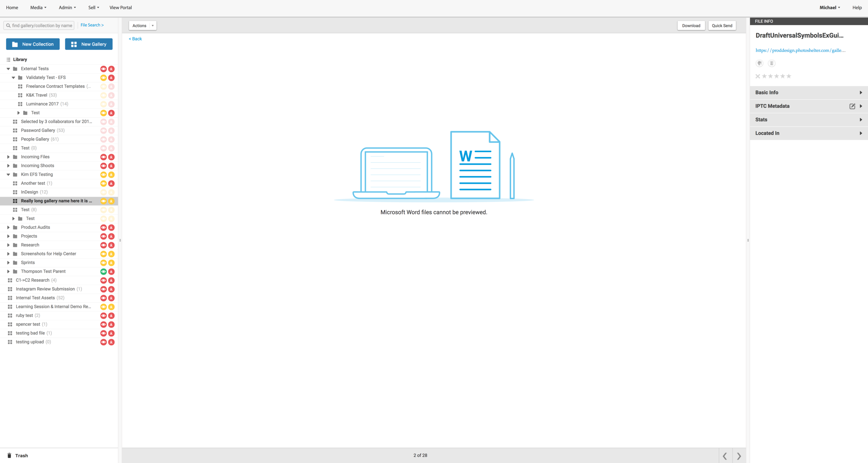The height and width of the screenshot is (463, 868).
Task: Click the download icon on Thompson Test Parent
Action: [111, 271]
